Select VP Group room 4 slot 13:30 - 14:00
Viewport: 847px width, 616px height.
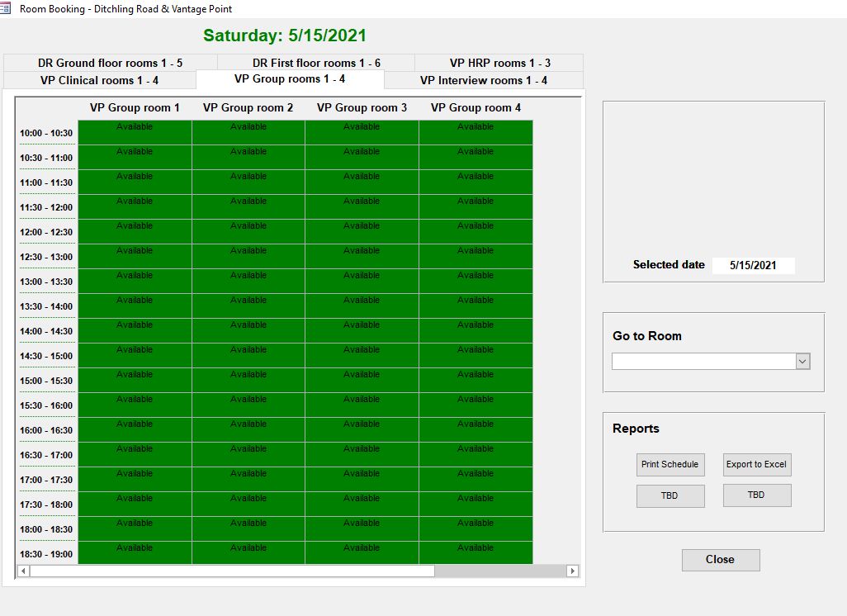[476, 306]
